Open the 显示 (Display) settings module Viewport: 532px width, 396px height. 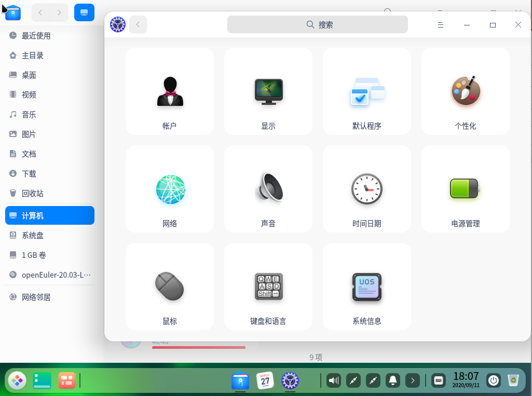click(268, 91)
